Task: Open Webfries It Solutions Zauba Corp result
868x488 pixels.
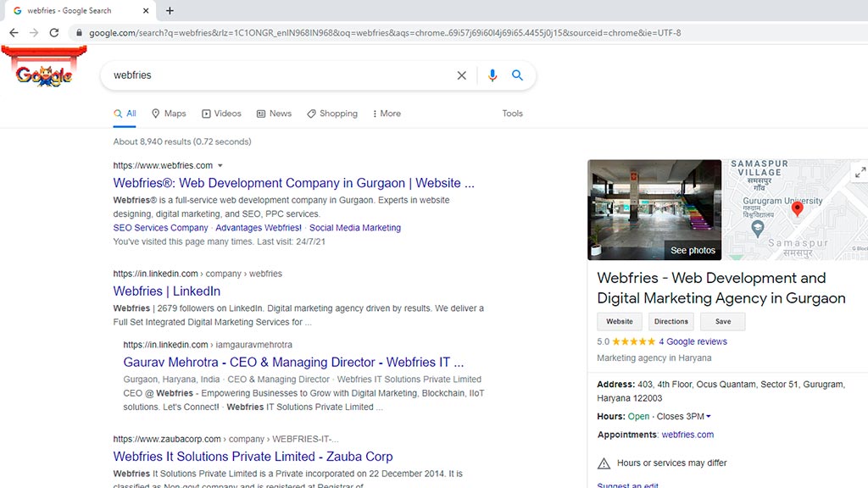Action: click(x=253, y=457)
